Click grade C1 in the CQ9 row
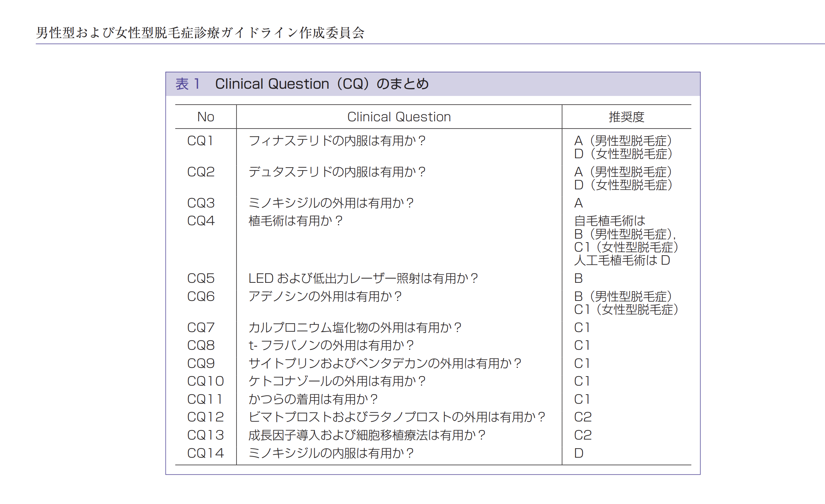Image resolution: width=825 pixels, height=504 pixels. [582, 364]
